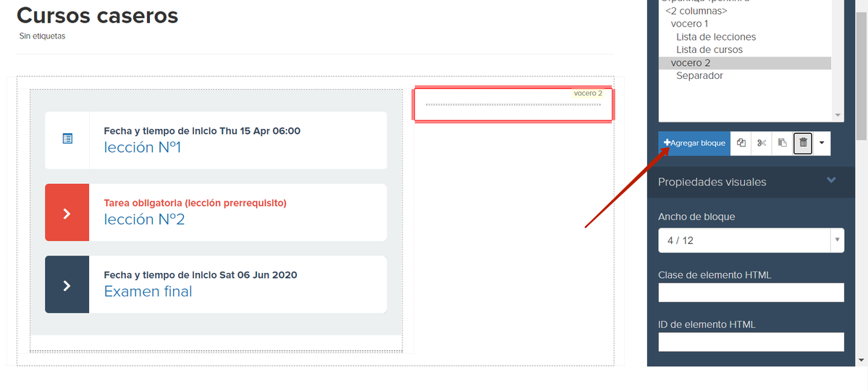Screen dimensions: 868x391
Task: Click the dark arrow icon of Examen final
Action: pyautogui.click(x=67, y=285)
